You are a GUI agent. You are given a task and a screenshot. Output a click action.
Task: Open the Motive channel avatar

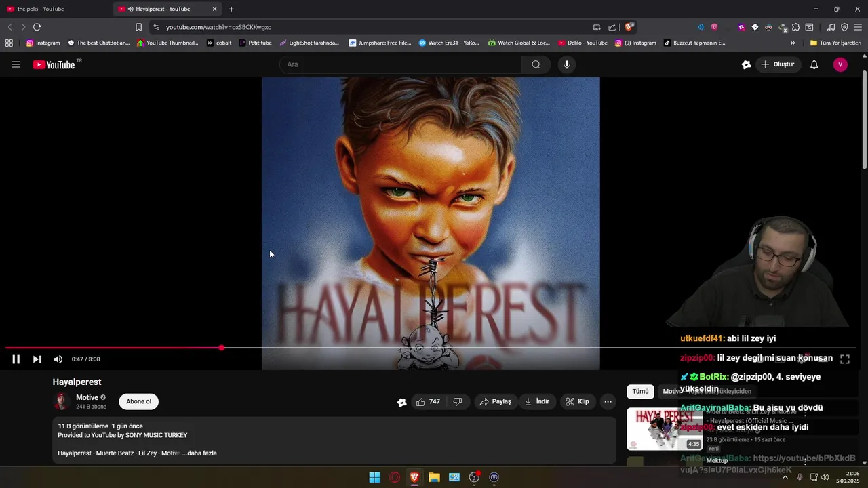coord(62,401)
